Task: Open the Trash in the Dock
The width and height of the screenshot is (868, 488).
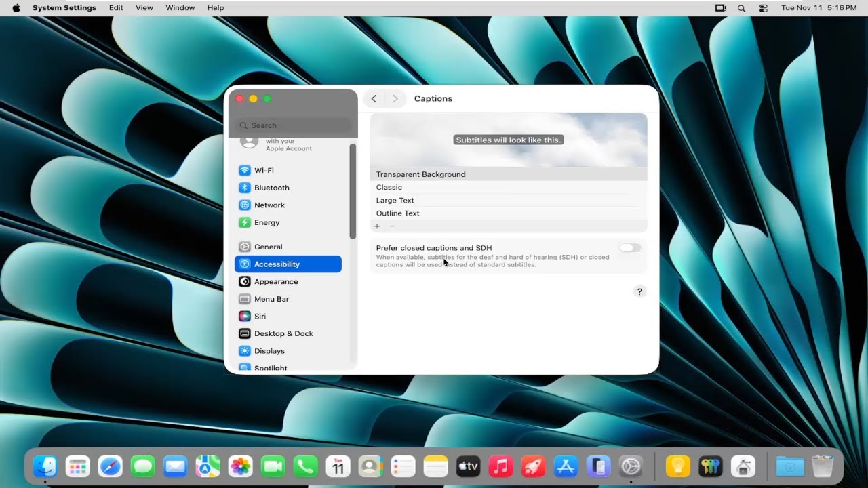Action: click(x=823, y=466)
